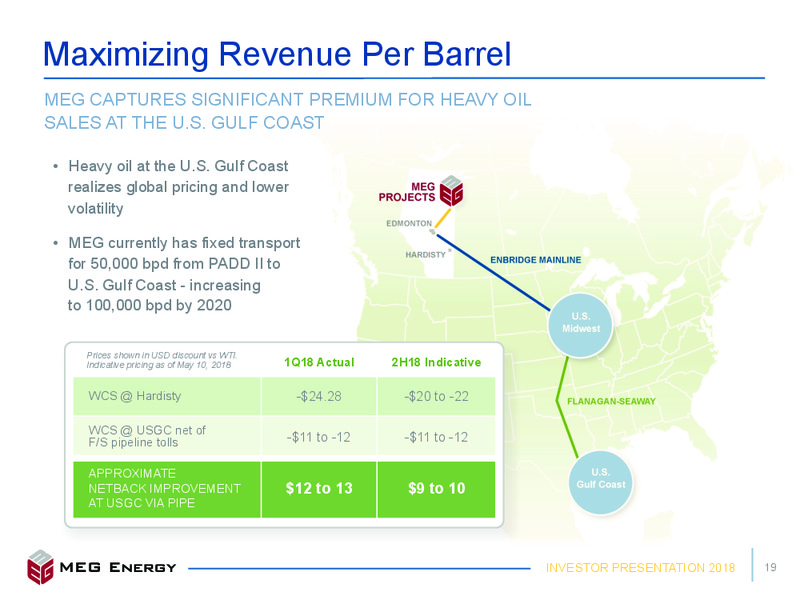Click the "$12 to 13" cell

[319, 489]
